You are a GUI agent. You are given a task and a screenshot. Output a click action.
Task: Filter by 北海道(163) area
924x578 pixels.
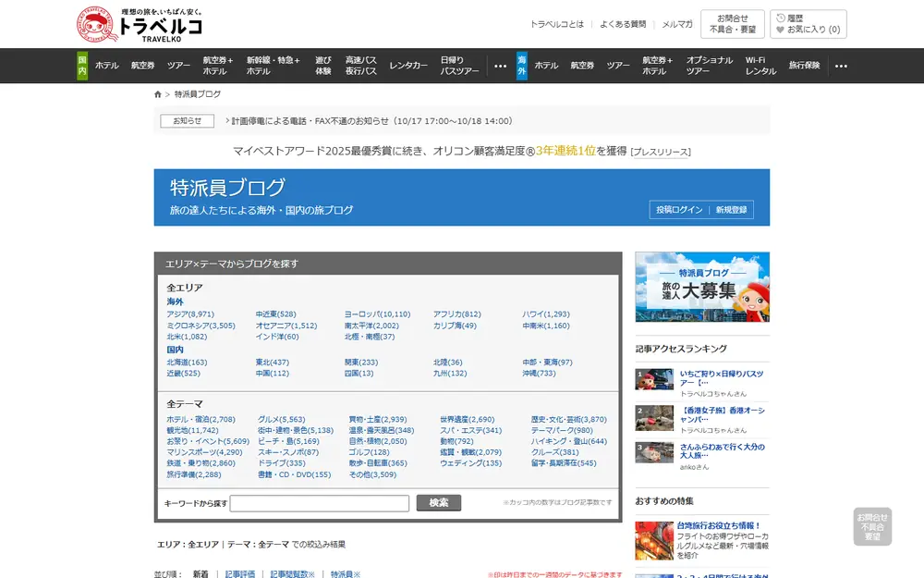pyautogui.click(x=187, y=363)
